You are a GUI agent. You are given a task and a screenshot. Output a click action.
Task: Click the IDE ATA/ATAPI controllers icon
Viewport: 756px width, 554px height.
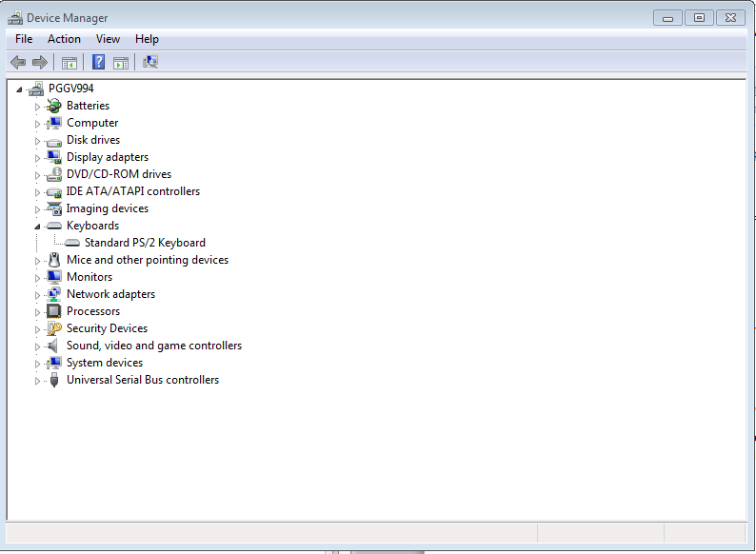coord(54,192)
